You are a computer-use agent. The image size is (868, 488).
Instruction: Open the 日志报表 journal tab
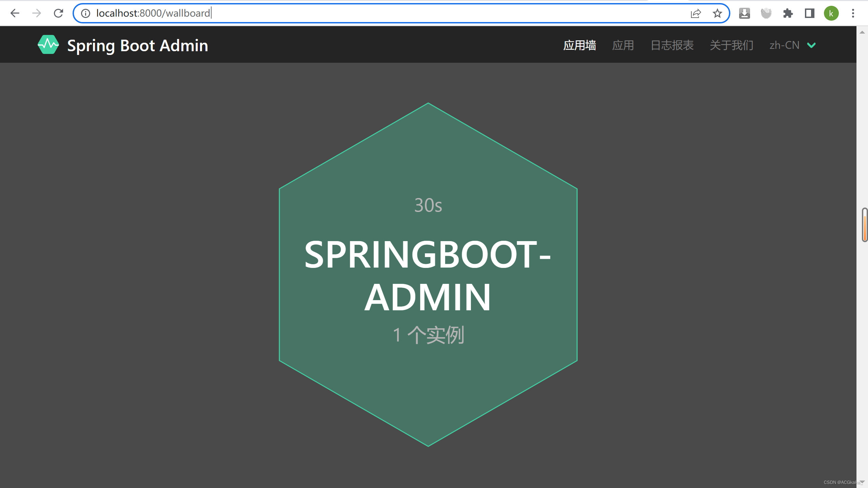pyautogui.click(x=672, y=45)
